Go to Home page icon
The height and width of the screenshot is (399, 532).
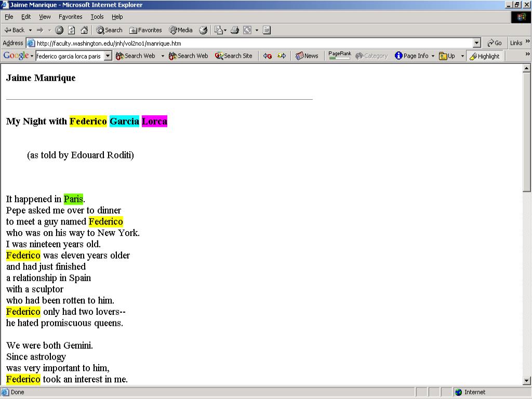84,30
